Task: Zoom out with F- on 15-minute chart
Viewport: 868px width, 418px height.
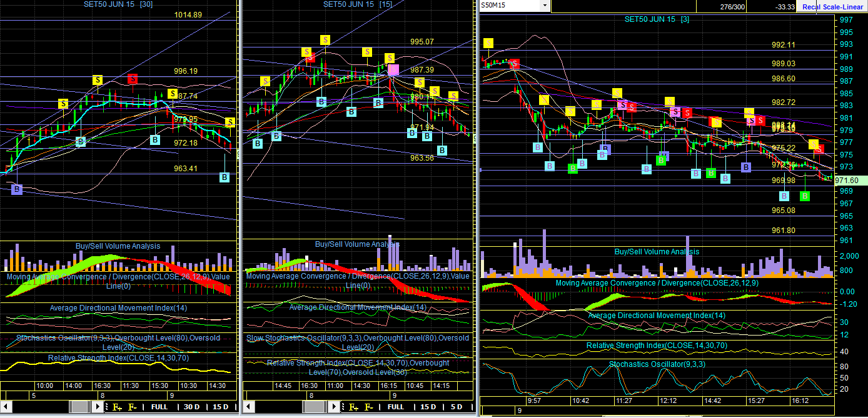Action: [x=370, y=407]
